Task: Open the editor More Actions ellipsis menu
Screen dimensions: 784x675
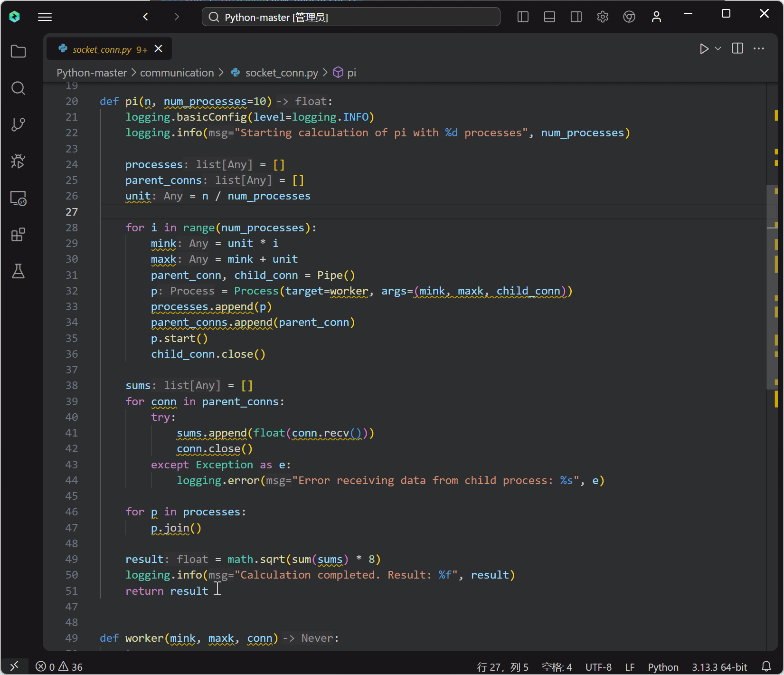Action: pyautogui.click(x=759, y=49)
